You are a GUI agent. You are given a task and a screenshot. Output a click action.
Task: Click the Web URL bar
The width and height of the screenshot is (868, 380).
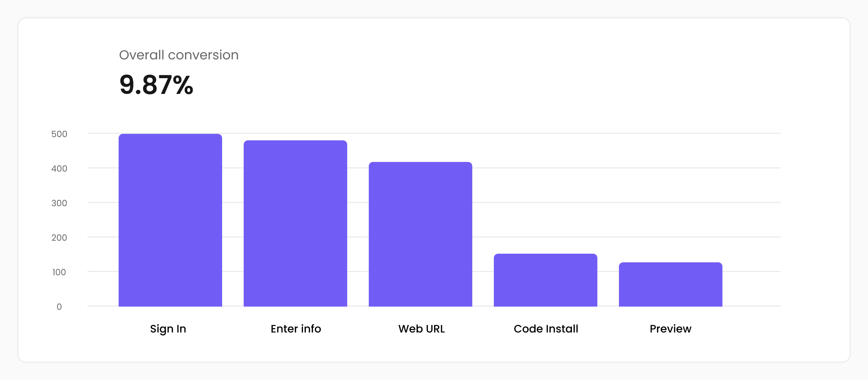point(420,234)
